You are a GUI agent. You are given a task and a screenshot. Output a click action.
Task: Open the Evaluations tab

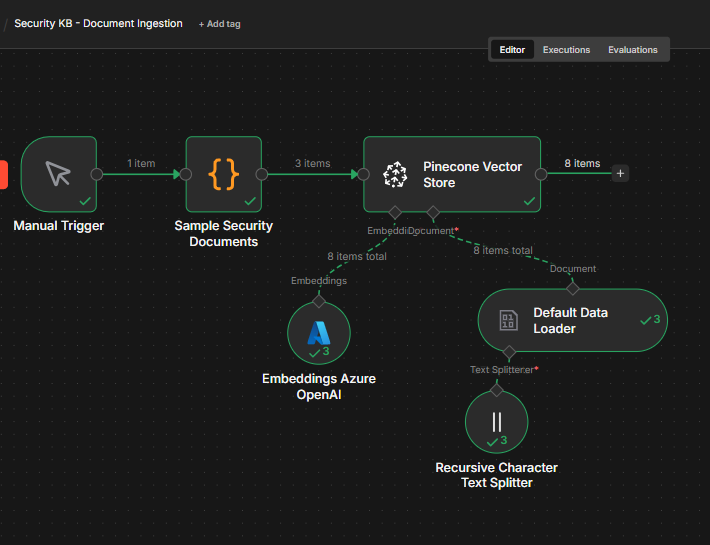click(633, 50)
